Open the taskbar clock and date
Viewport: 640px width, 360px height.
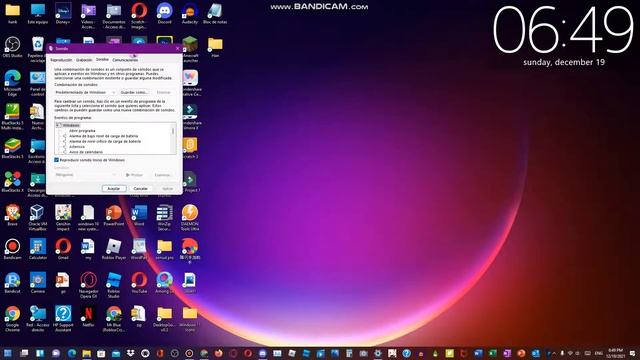click(x=615, y=353)
